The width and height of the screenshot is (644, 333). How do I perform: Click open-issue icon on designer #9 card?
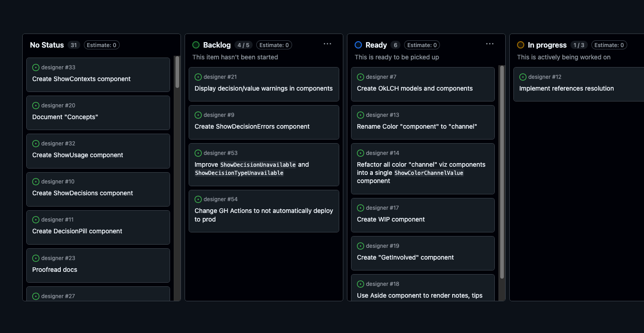point(198,115)
